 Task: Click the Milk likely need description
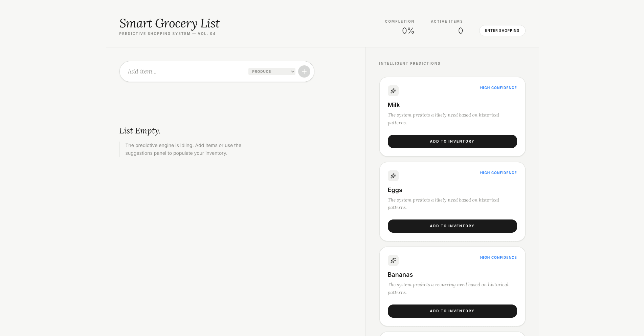(x=443, y=119)
